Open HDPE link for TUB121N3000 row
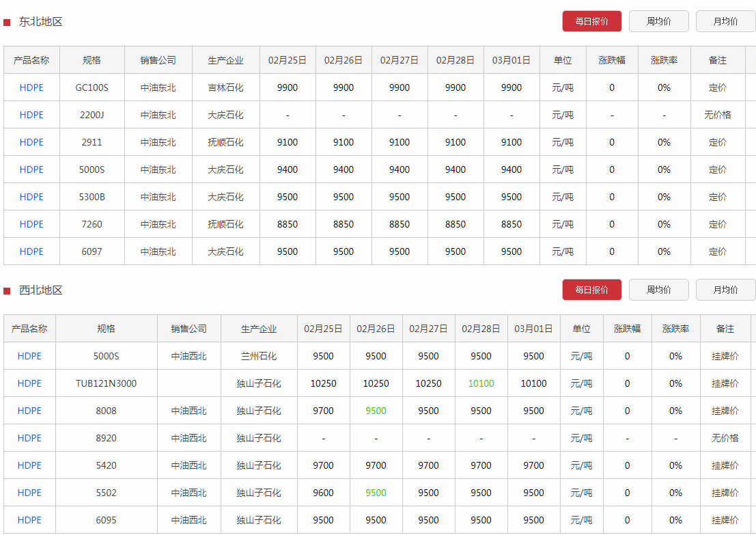The height and width of the screenshot is (535, 756). (x=29, y=383)
